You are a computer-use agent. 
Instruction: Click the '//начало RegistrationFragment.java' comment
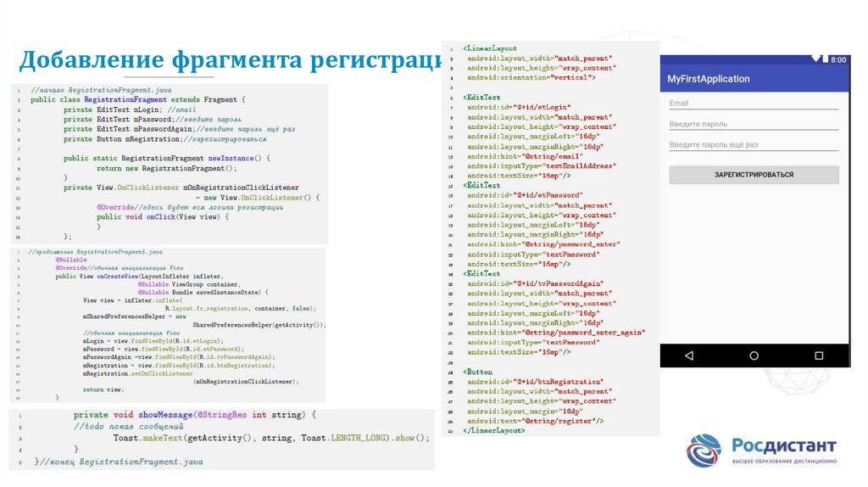click(x=101, y=90)
